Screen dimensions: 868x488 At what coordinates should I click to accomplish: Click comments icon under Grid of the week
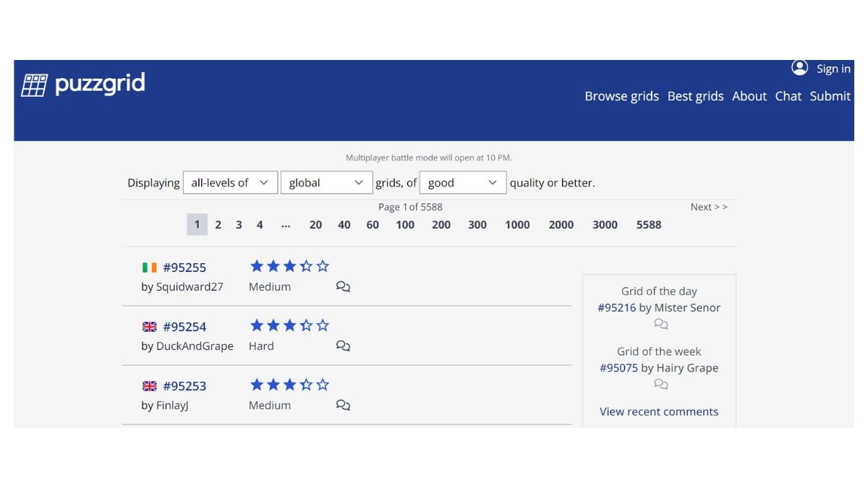click(x=660, y=385)
